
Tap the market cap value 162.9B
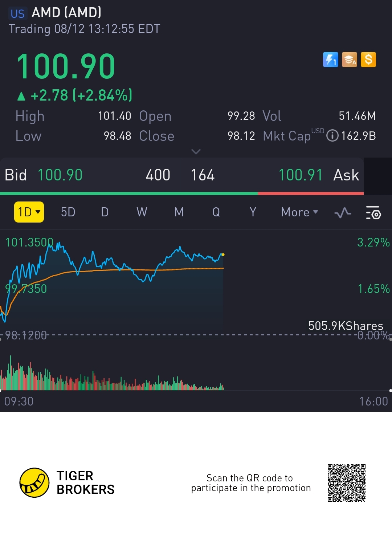[x=359, y=136]
